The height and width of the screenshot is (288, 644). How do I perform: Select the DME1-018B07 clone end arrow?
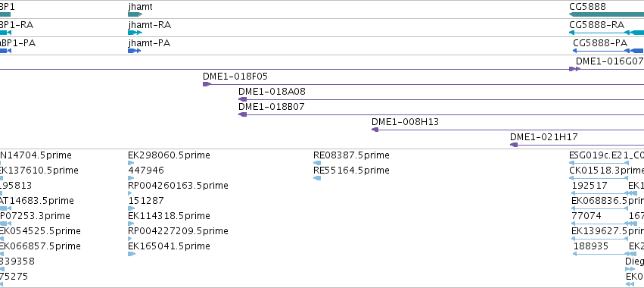(243, 114)
